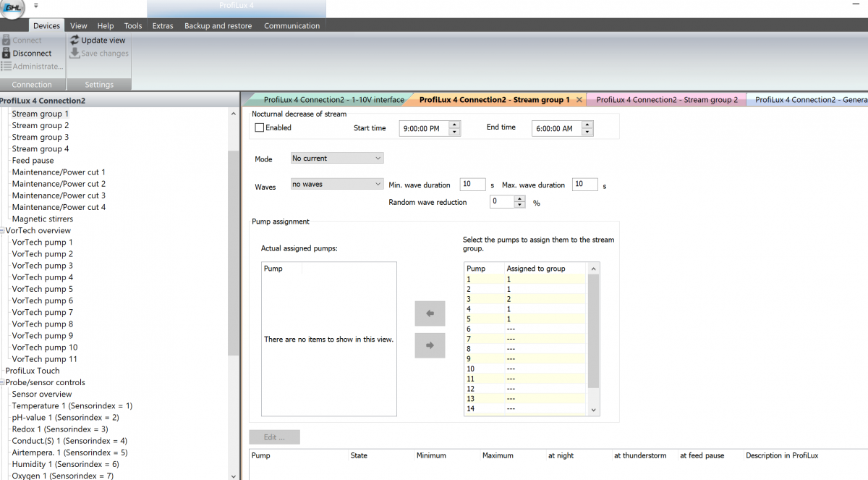Enable nocturnal decrease of stream checkbox
This screenshot has width=868, height=480.
(x=260, y=127)
